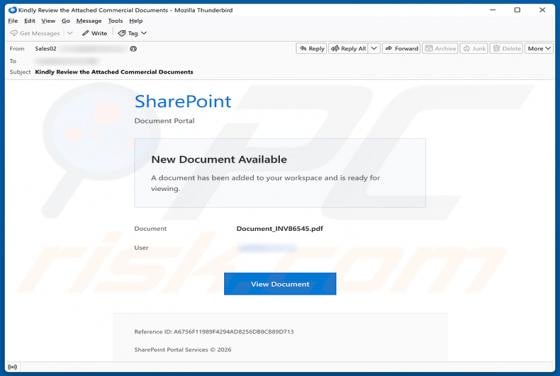Open the More actions dropdown
The height and width of the screenshot is (376, 560).
(539, 48)
